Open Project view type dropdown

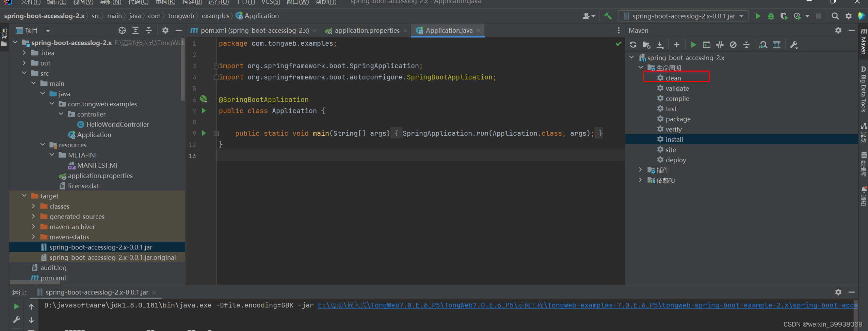coord(48,31)
